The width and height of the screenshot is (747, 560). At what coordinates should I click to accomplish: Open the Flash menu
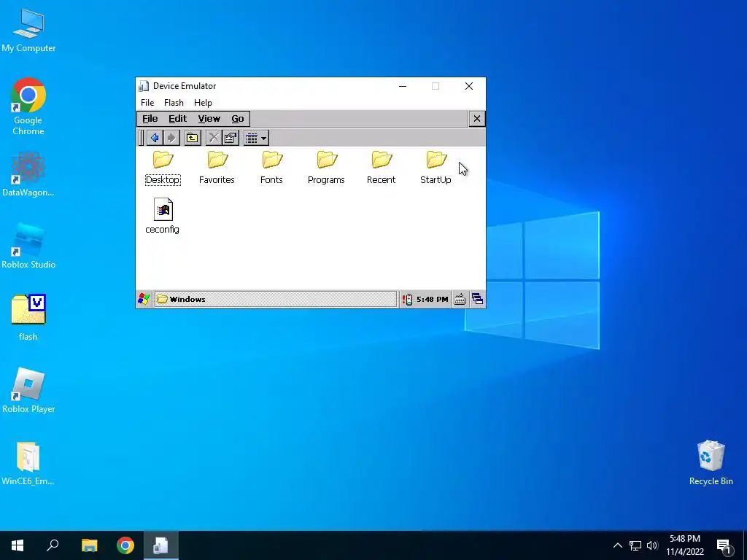point(174,103)
